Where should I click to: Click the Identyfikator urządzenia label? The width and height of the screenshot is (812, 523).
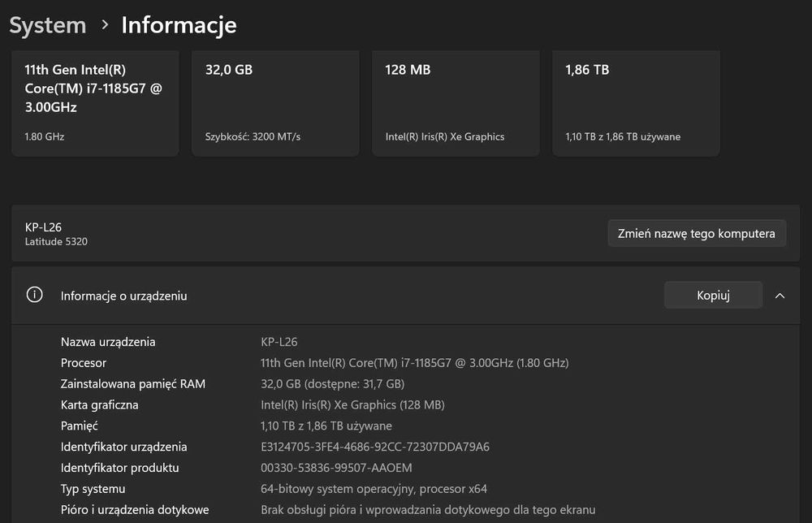coord(123,447)
